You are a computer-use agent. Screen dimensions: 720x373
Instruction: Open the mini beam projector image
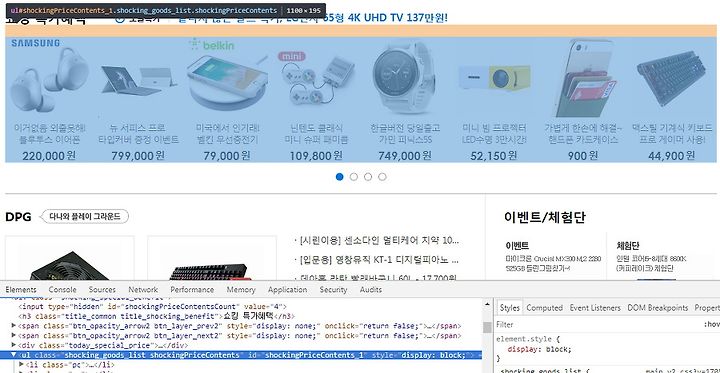click(495, 78)
